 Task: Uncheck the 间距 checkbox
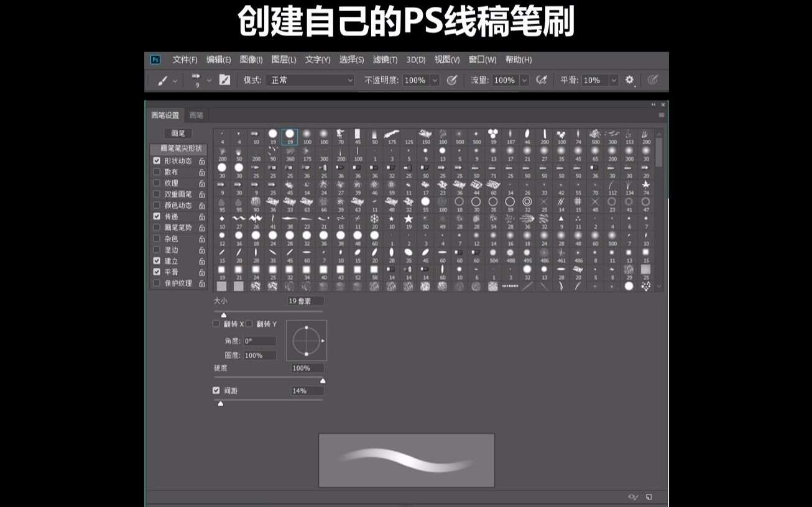coord(216,390)
